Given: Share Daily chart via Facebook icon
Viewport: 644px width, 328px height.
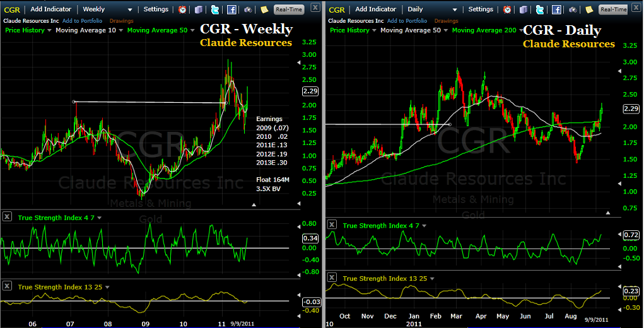Looking at the screenshot, I should (556, 9).
